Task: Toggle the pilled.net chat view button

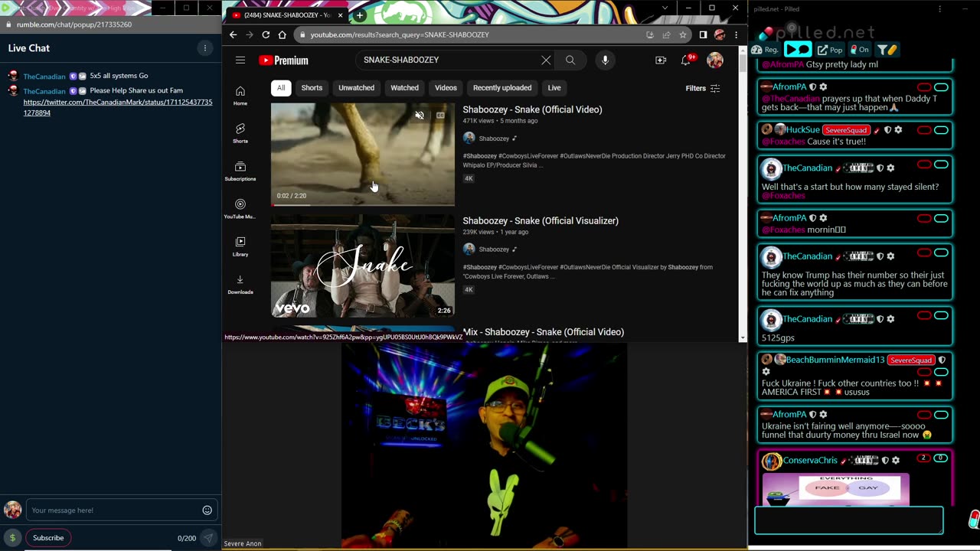Action: (797, 50)
